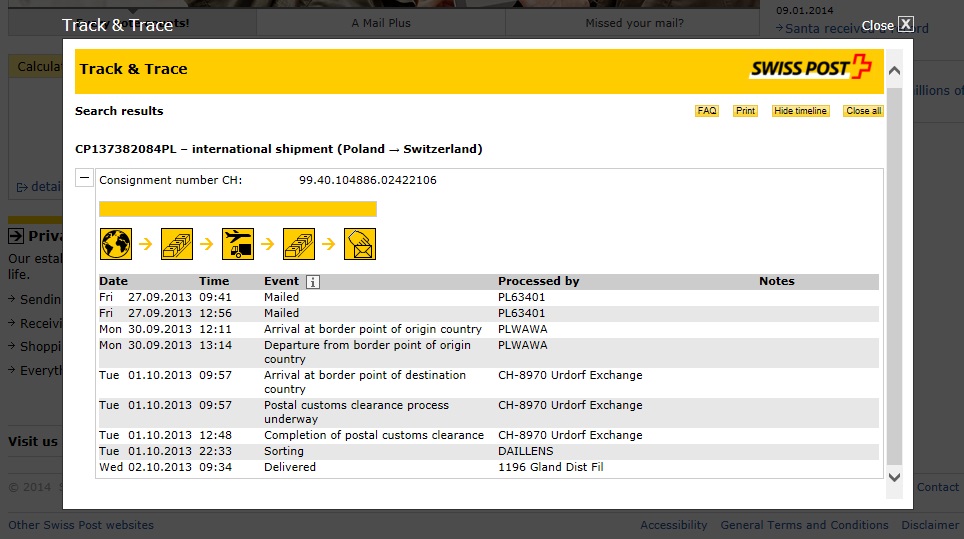Select the Mailed event at 12:56

point(489,313)
